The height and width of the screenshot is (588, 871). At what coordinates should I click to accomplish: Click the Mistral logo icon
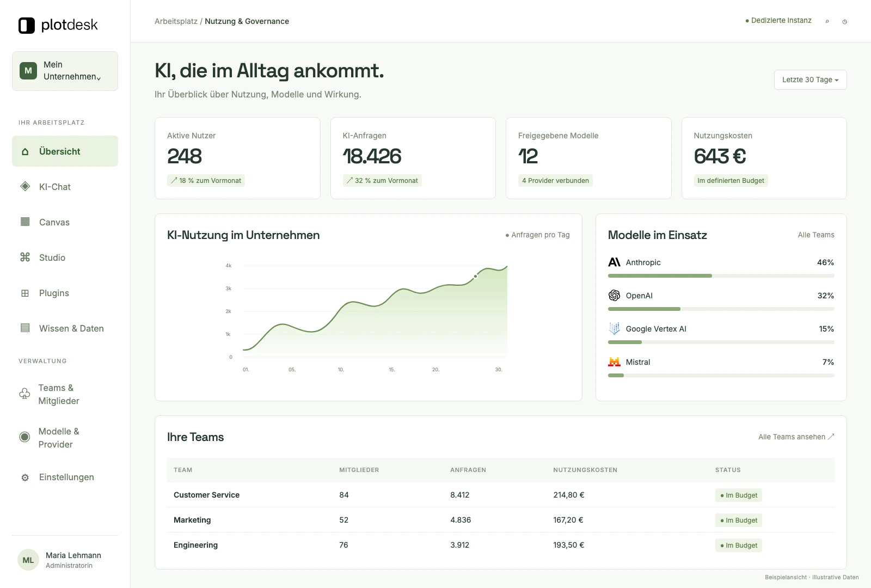[614, 362]
